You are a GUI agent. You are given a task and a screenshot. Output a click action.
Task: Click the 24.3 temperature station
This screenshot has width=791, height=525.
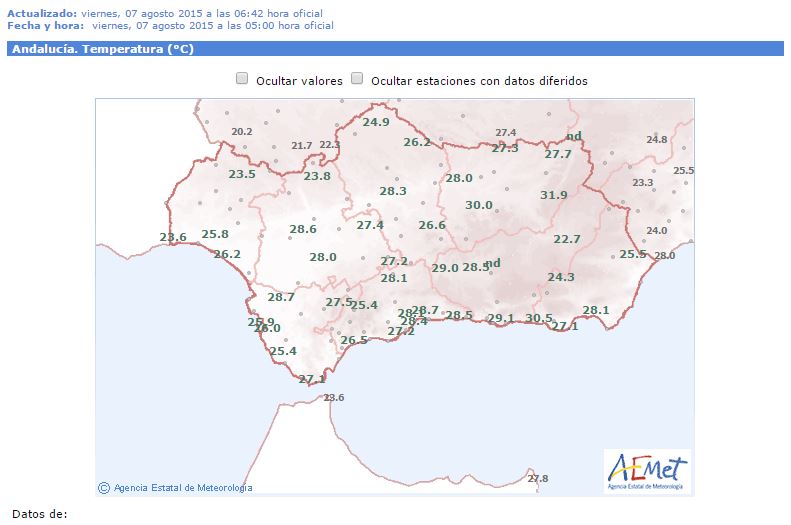(x=561, y=277)
